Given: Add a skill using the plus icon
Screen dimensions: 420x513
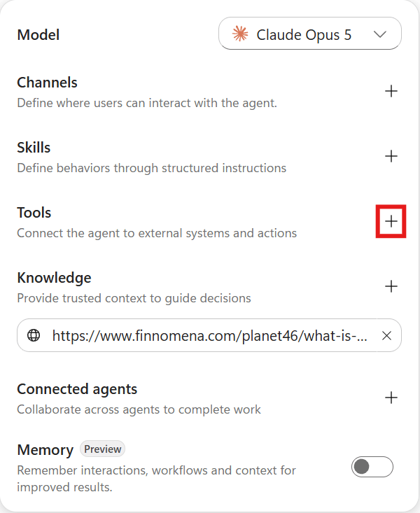Looking at the screenshot, I should (x=391, y=156).
